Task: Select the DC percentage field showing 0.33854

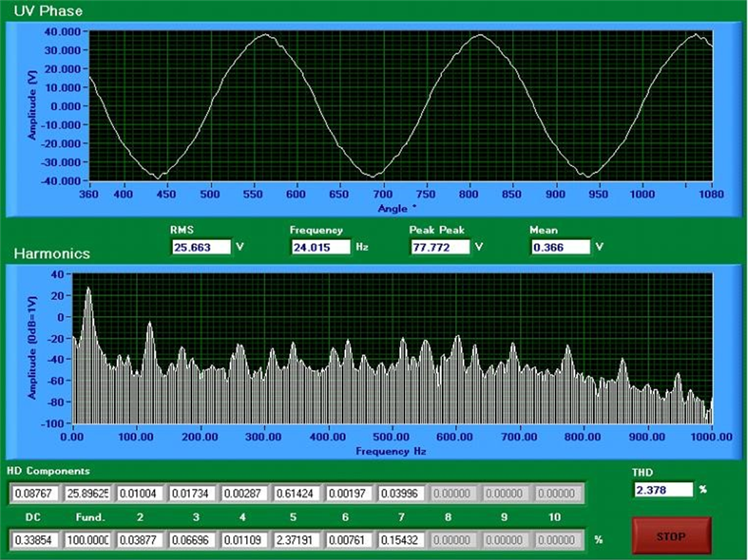Action: 35,540
